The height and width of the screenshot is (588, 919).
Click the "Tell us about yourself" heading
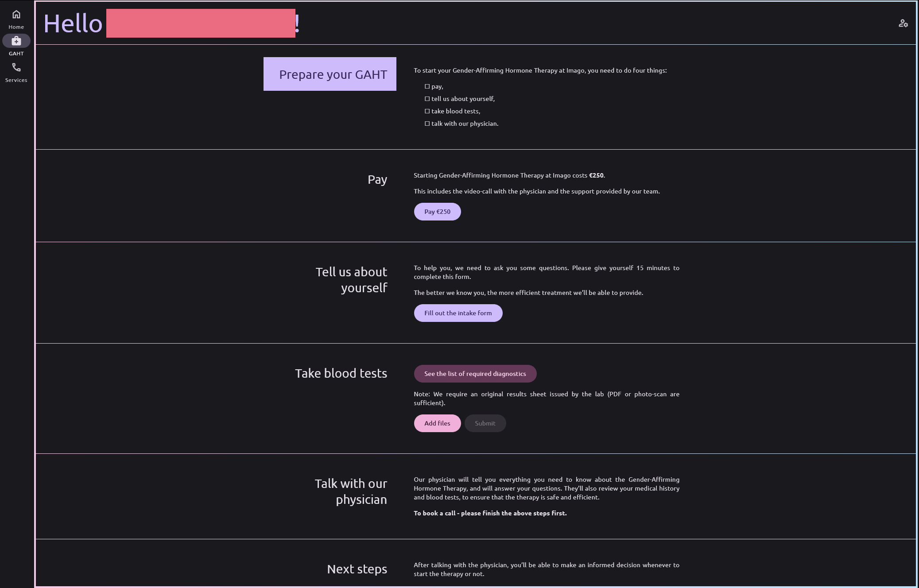(x=351, y=280)
